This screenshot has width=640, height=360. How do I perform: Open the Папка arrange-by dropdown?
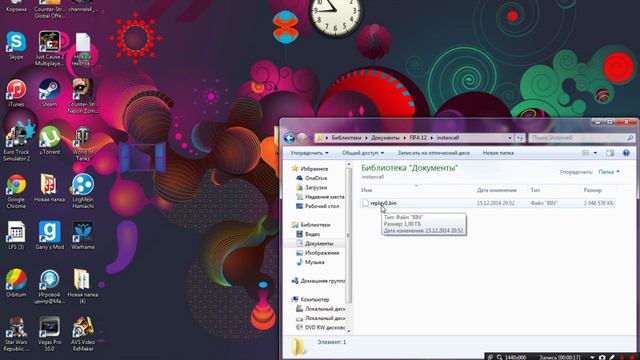pyautogui.click(x=609, y=172)
